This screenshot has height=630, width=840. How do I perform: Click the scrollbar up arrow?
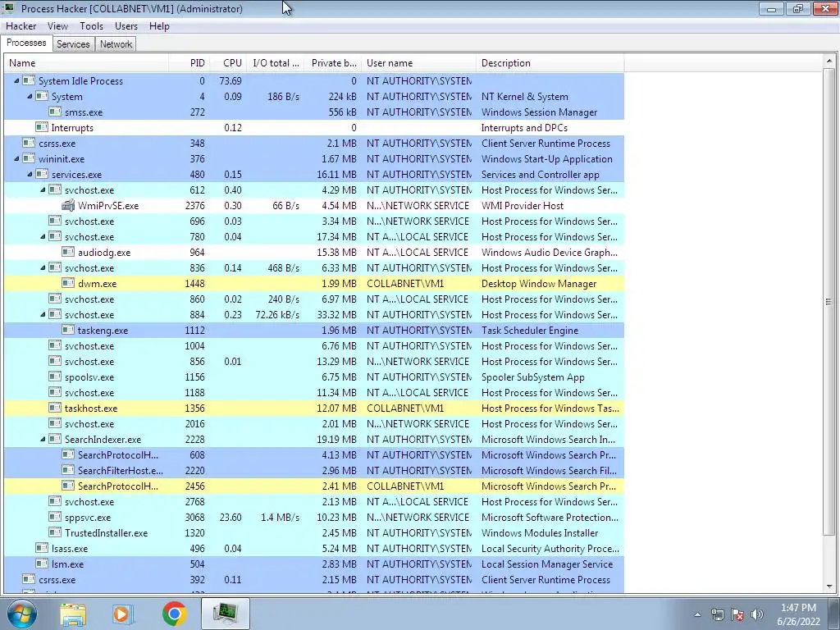829,61
